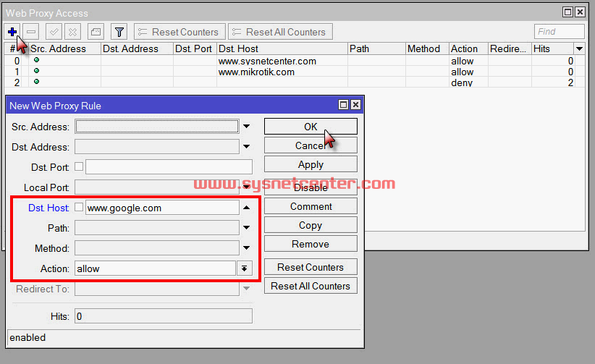This screenshot has width=595, height=364.
Task: Expand the Redirect To arrow
Action: [247, 289]
